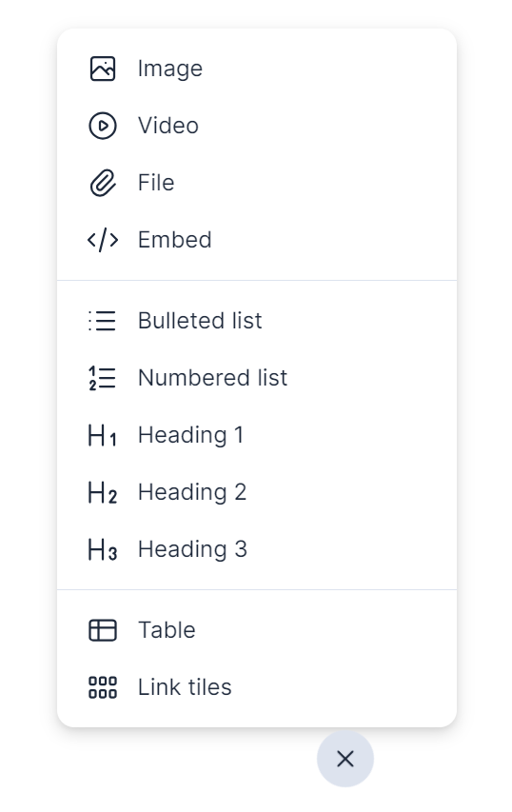Click the Image picture icon
Screen dimensions: 512x812
point(103,69)
